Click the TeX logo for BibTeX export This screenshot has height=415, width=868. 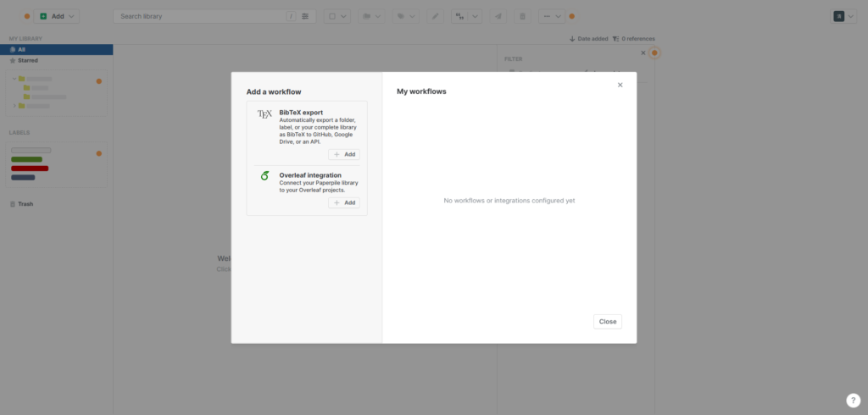264,113
